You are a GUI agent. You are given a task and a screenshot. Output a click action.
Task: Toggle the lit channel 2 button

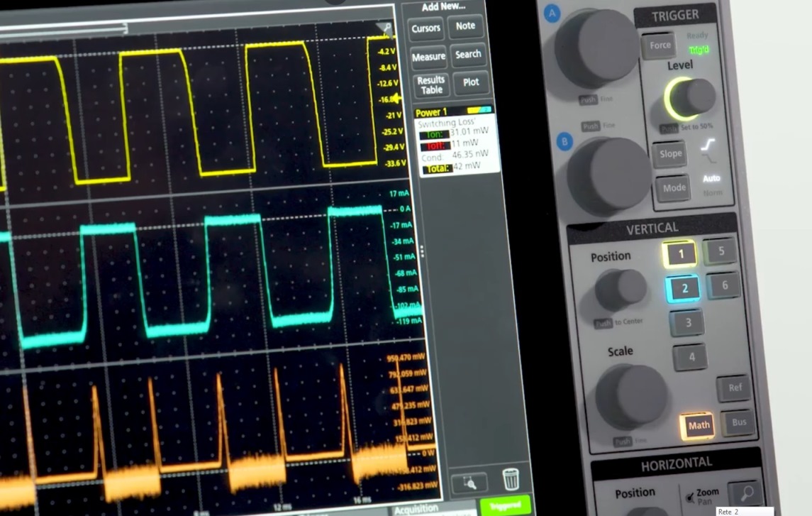coord(684,289)
